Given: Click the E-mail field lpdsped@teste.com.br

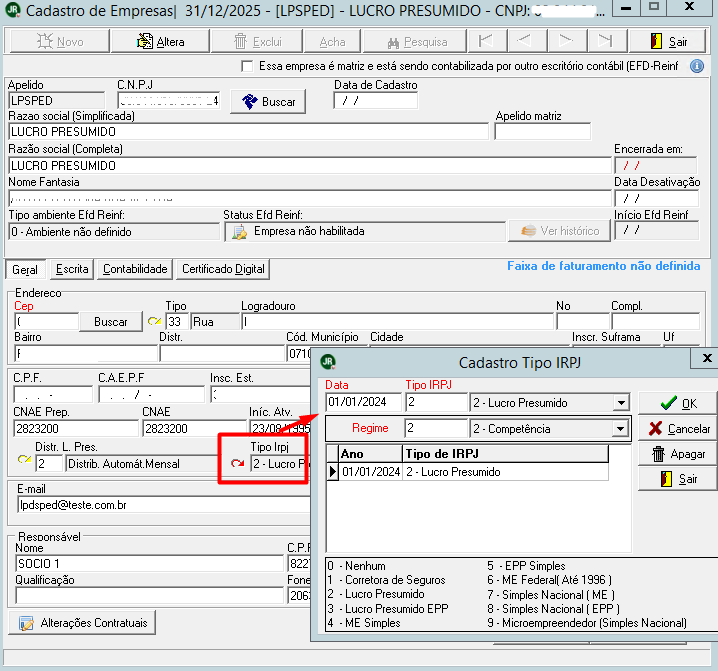Looking at the screenshot, I should (164, 505).
